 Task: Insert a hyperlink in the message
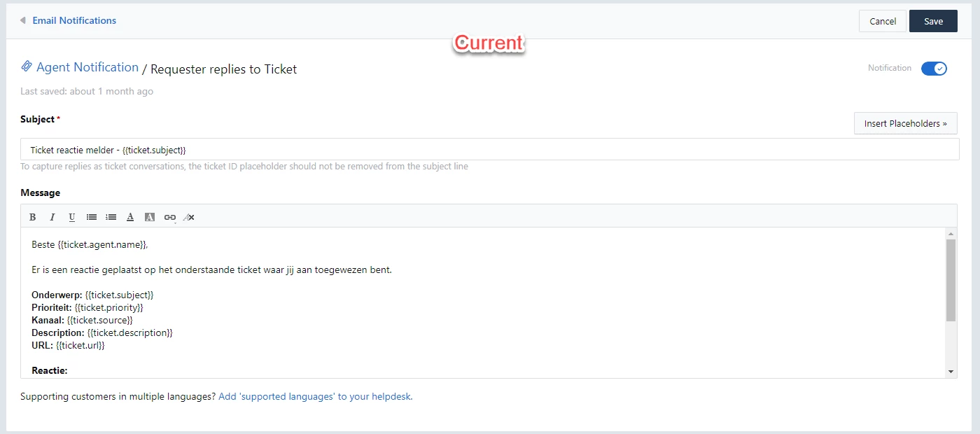[x=169, y=217]
